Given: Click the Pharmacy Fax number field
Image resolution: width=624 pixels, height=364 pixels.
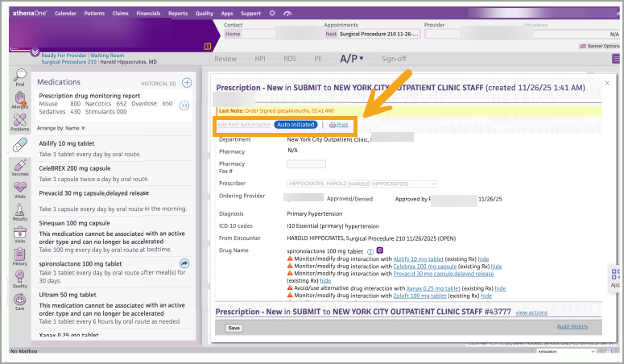Looking at the screenshot, I should tap(306, 164).
